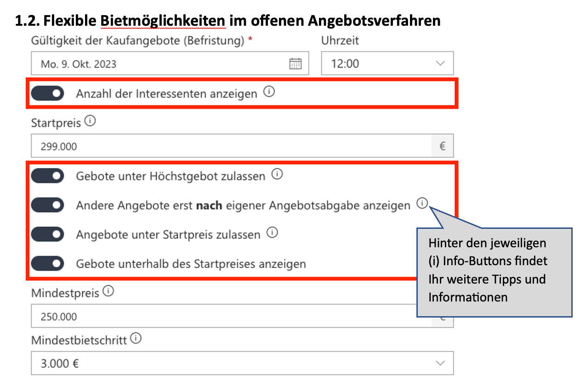Disable Gebote unter Höchstgebot zulassen switch

click(x=47, y=176)
